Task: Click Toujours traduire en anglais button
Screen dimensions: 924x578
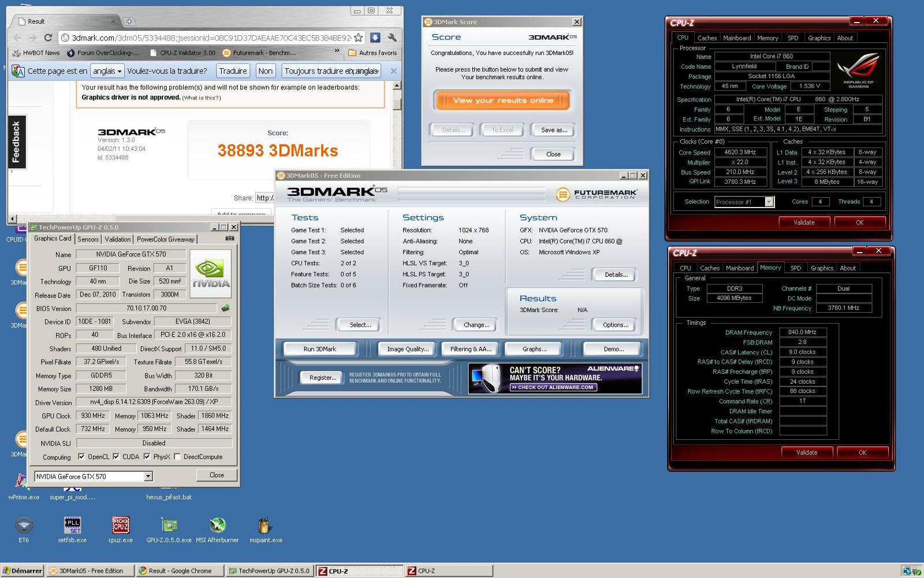Action: coord(331,71)
